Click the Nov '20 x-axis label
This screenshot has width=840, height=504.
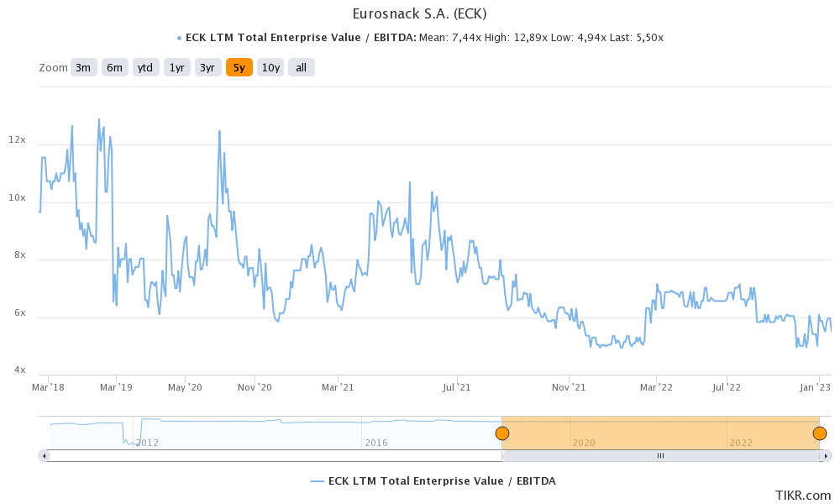pos(255,387)
